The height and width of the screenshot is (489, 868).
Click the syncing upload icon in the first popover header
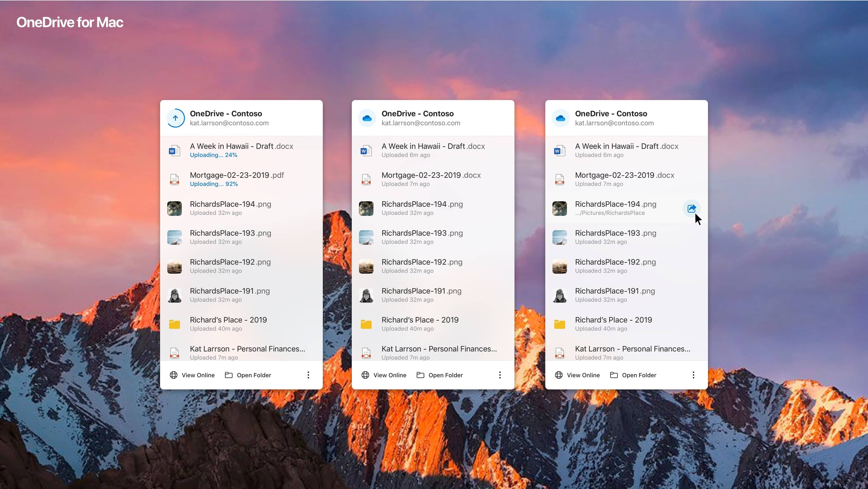click(x=175, y=118)
